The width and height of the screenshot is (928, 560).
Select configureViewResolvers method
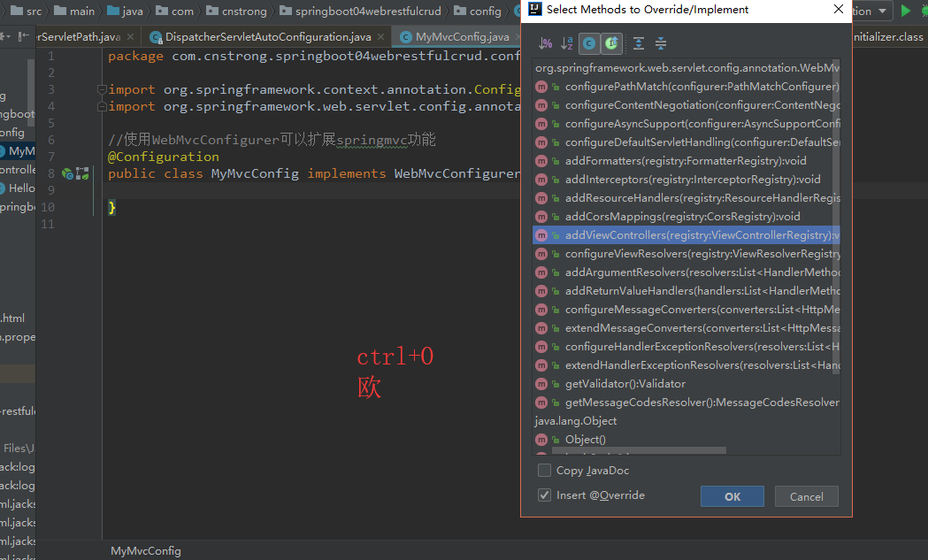point(686,253)
